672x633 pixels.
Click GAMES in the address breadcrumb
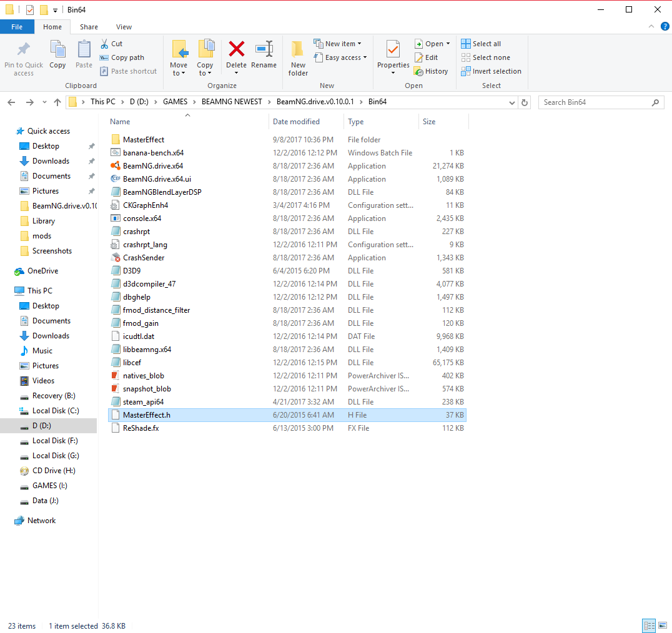tap(175, 102)
